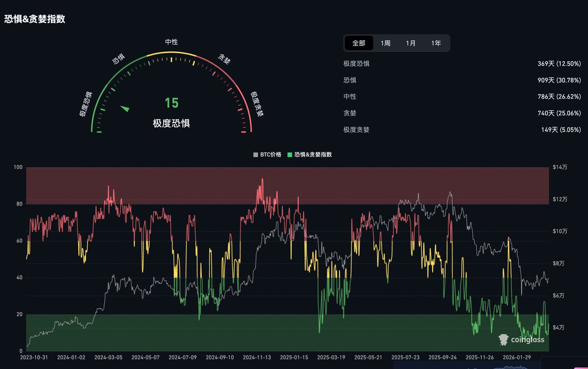Image resolution: width=588 pixels, height=369 pixels.
Task: Click the 中性 label atop the gauge
Action: click(171, 42)
